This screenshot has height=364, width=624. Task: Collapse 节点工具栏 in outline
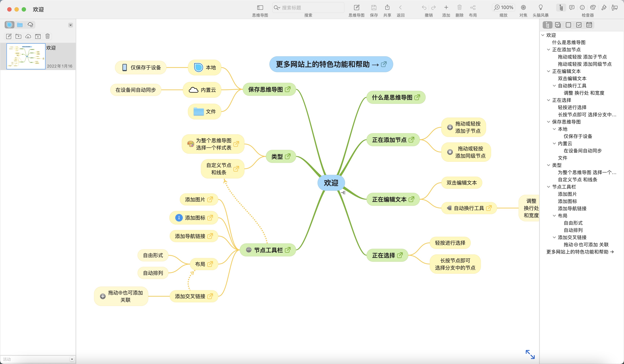[549, 187]
